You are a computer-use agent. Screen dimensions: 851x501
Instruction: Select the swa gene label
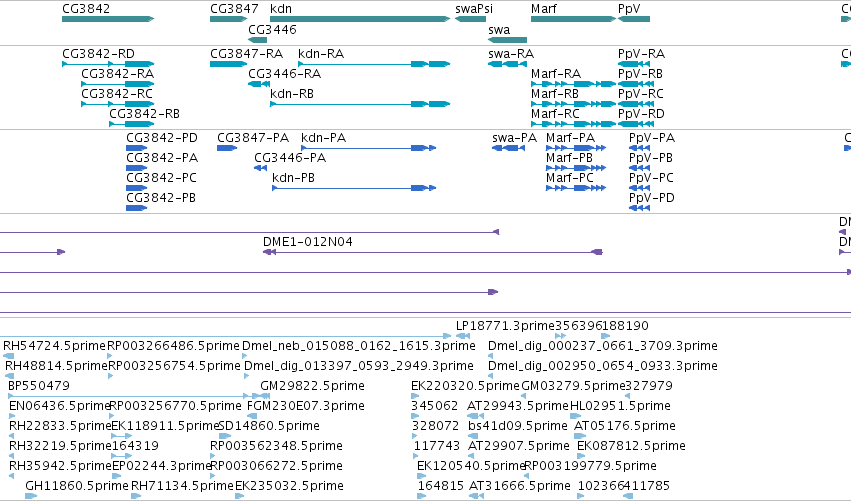(x=499, y=29)
